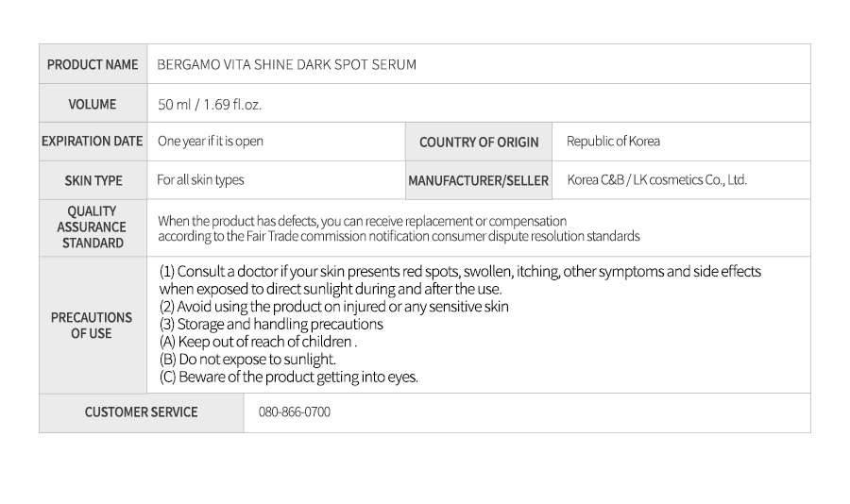Click the COUNTRY OF ORIGIN header
850x504 pixels.
tap(479, 142)
